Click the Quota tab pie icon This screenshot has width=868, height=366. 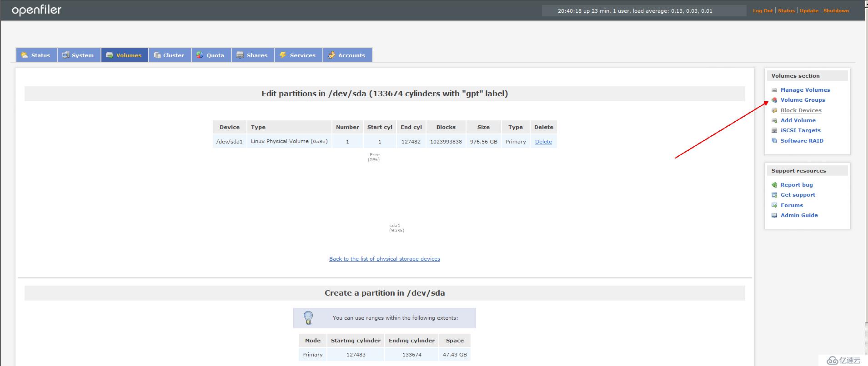[200, 55]
